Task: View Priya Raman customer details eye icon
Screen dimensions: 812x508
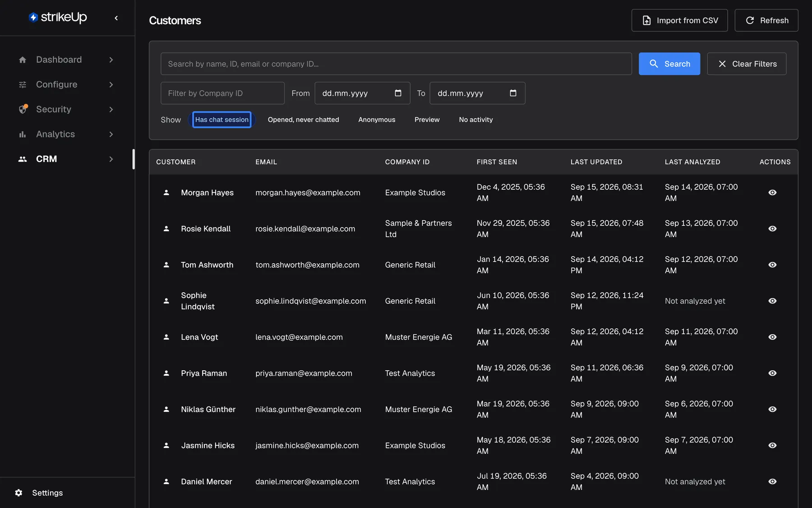Action: pyautogui.click(x=772, y=373)
